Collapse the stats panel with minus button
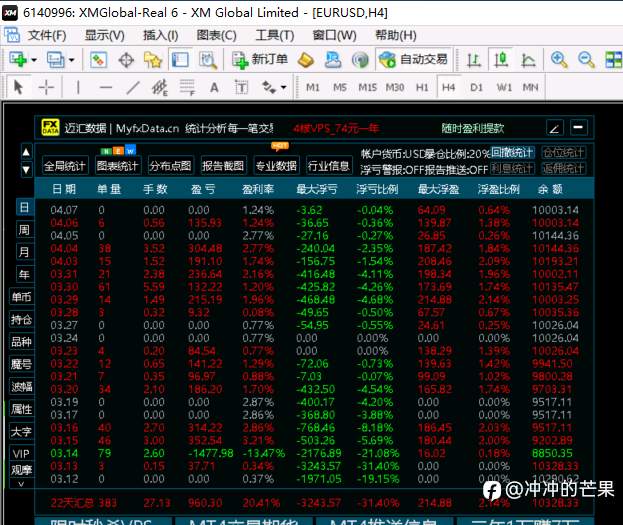 click(x=578, y=128)
